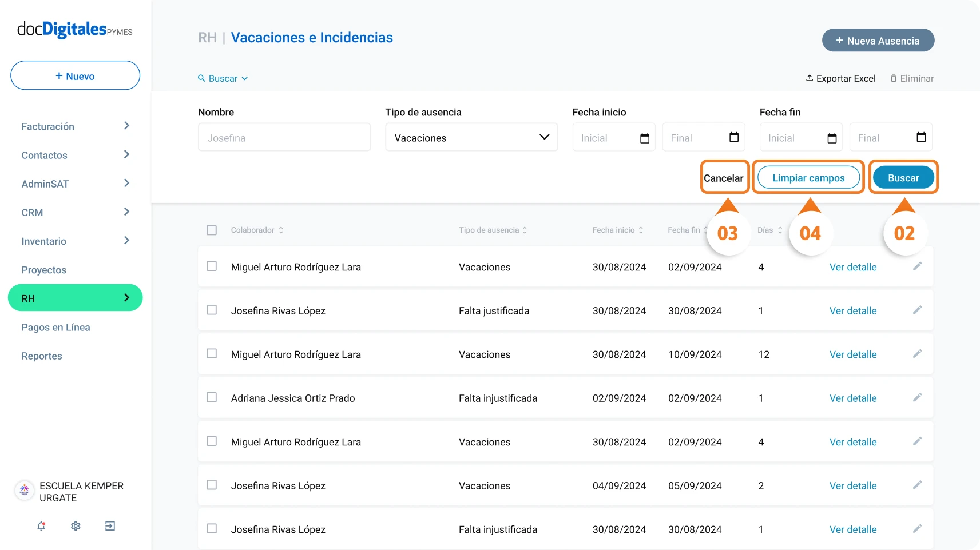Screen dimensions: 980x550
Task: Check the select-all checkbox in table header
Action: [x=212, y=230]
